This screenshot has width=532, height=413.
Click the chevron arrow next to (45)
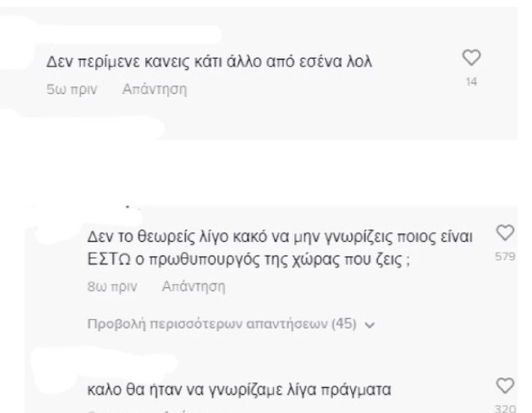(x=371, y=325)
